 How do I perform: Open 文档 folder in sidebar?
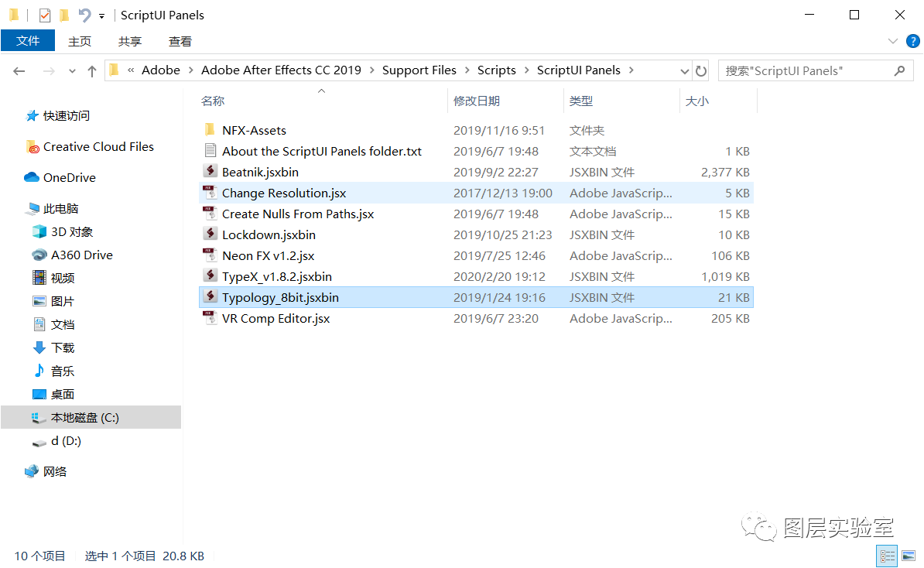pyautogui.click(x=62, y=325)
